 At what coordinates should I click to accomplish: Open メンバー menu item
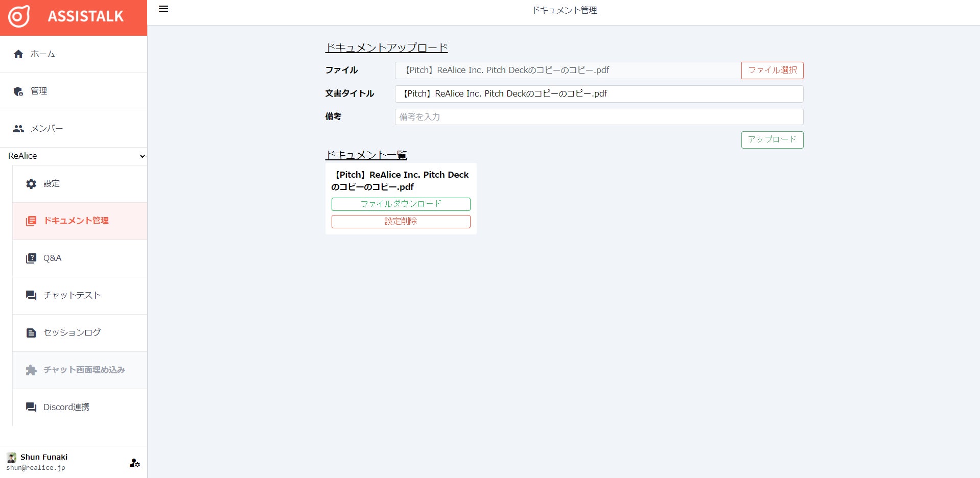coord(74,129)
